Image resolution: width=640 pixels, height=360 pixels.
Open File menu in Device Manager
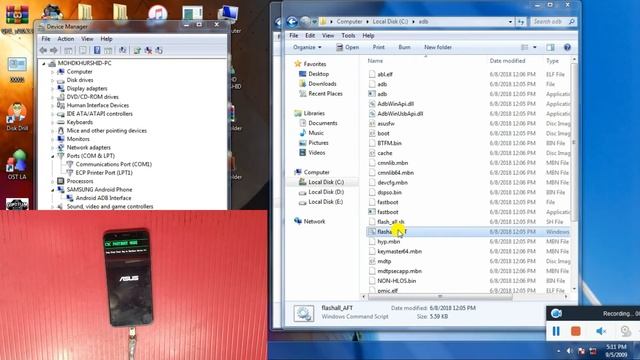tap(46, 39)
